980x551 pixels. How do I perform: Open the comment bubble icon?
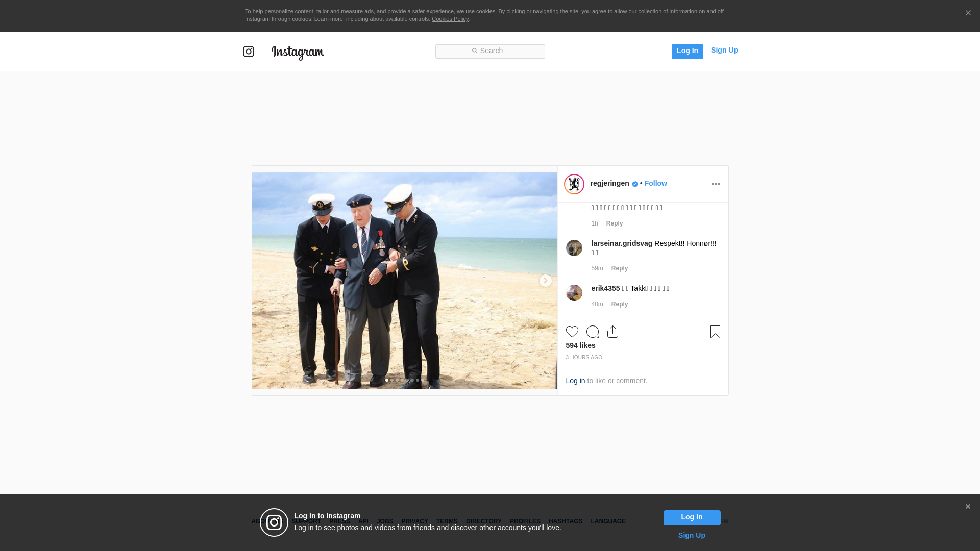[592, 332]
